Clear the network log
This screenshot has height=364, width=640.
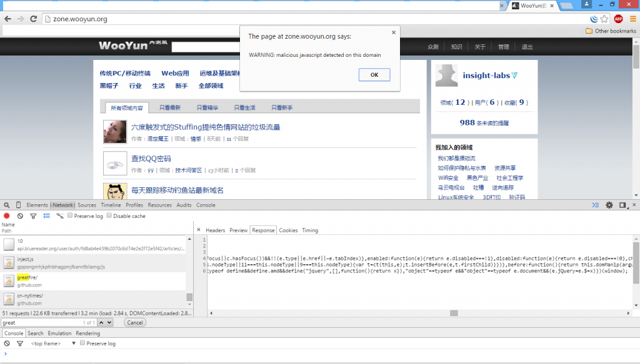click(20, 216)
